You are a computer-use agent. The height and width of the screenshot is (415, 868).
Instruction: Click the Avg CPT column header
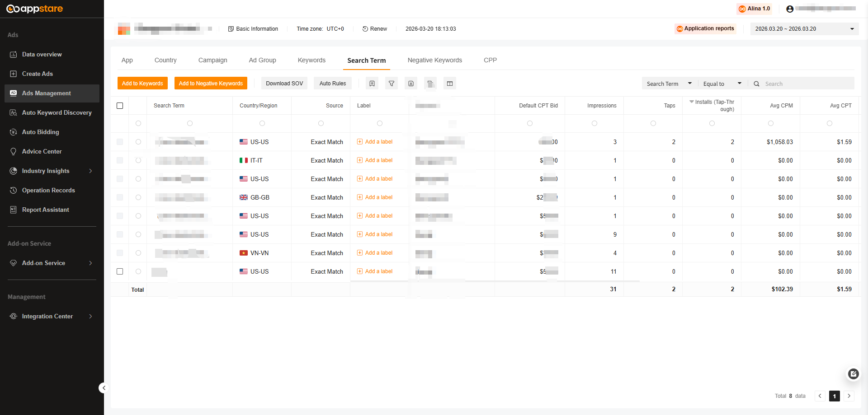pyautogui.click(x=841, y=106)
